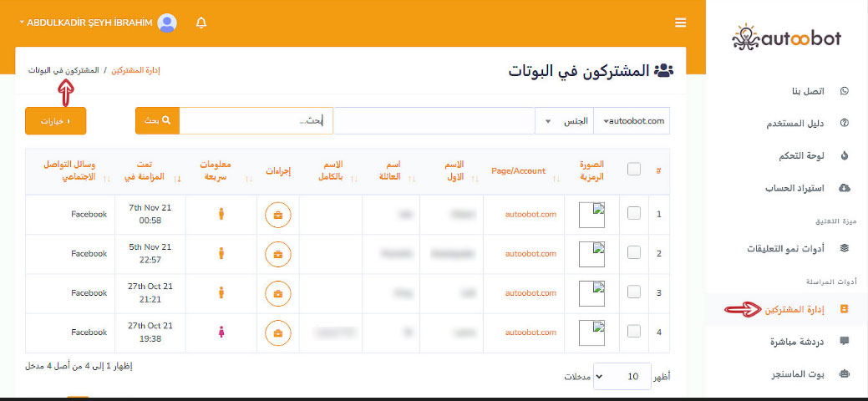The width and height of the screenshot is (868, 401).
Task: Click the autoobot logo
Action: (x=786, y=38)
